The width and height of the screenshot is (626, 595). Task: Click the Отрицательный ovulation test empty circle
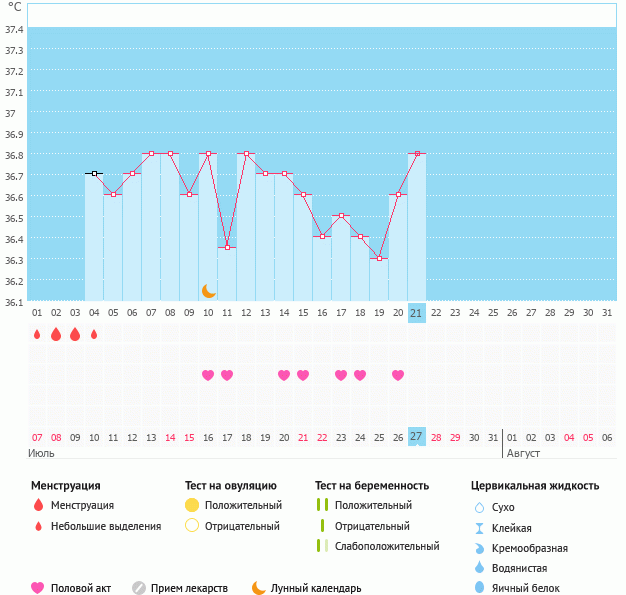(x=192, y=525)
